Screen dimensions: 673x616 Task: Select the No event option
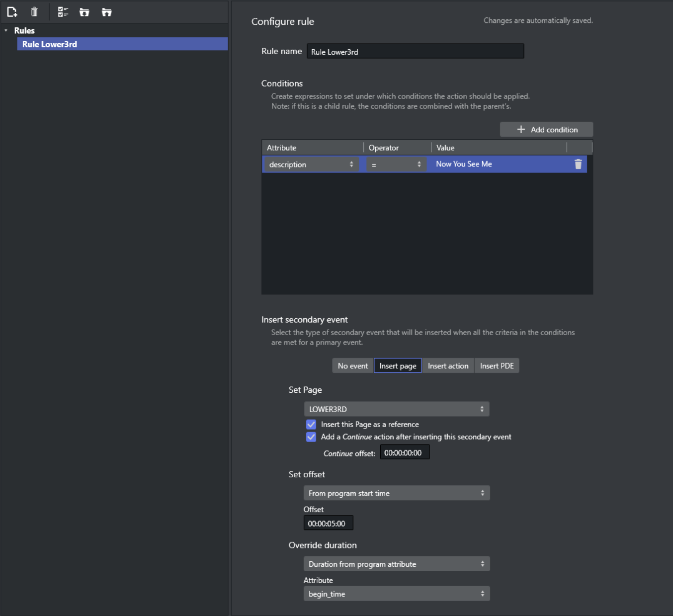(x=353, y=366)
